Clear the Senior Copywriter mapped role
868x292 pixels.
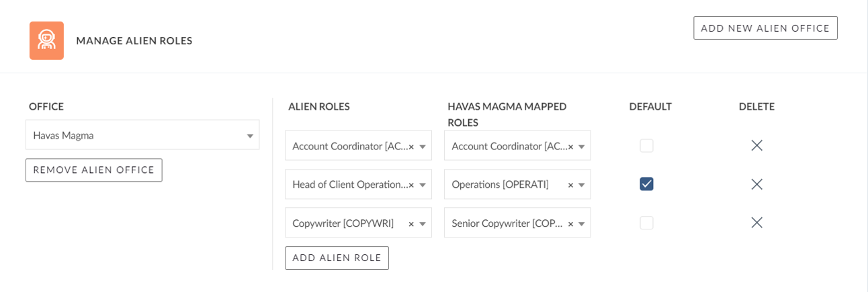[x=570, y=223]
